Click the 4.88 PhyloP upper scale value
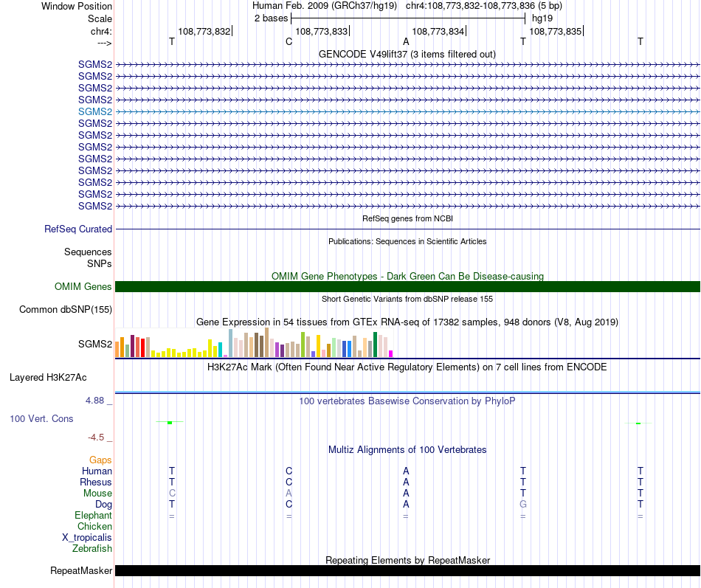Viewport: 701px width, 588px height. [94, 401]
